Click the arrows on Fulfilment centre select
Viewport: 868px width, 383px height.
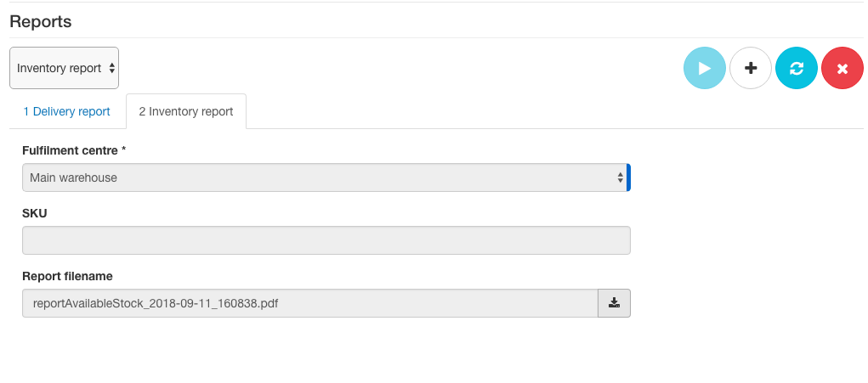pyautogui.click(x=620, y=177)
